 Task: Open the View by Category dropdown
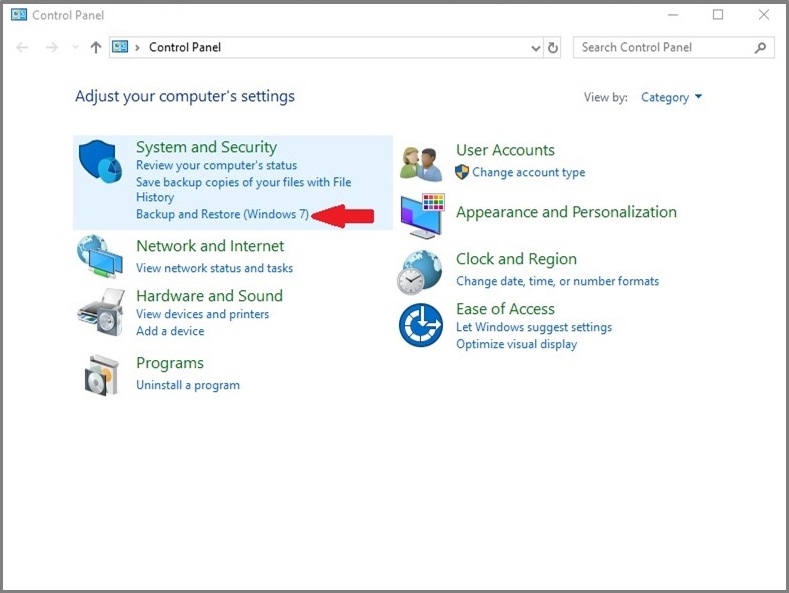coord(671,97)
